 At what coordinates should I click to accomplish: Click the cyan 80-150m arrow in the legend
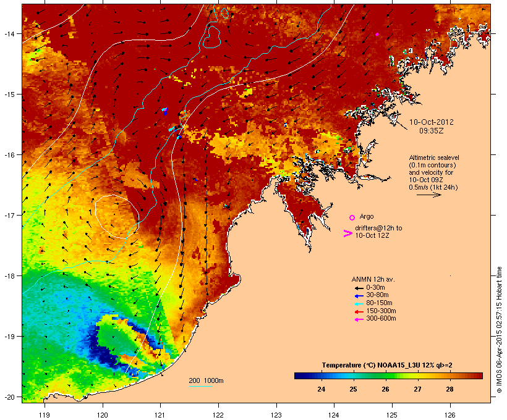[359, 304]
